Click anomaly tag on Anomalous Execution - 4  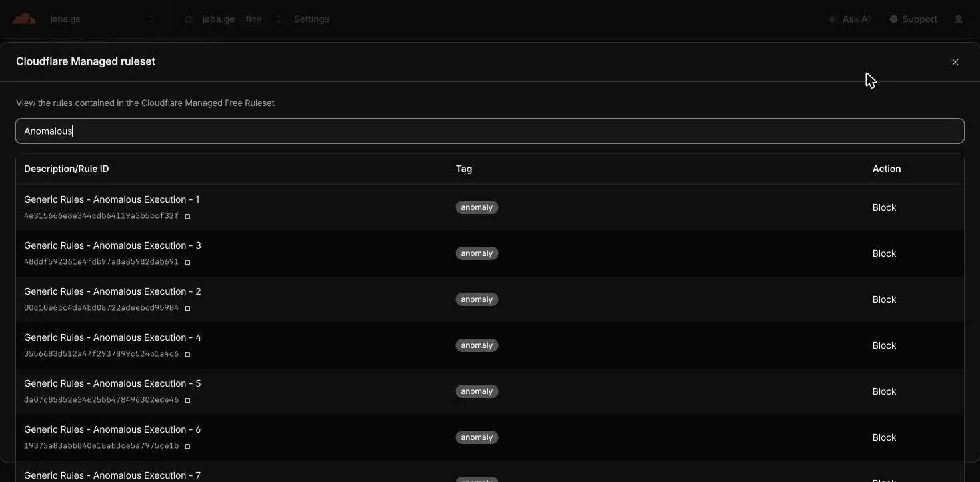477,345
